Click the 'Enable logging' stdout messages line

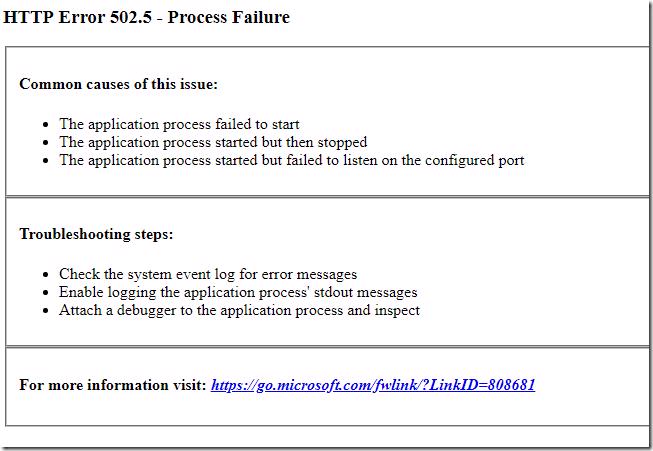point(238,292)
